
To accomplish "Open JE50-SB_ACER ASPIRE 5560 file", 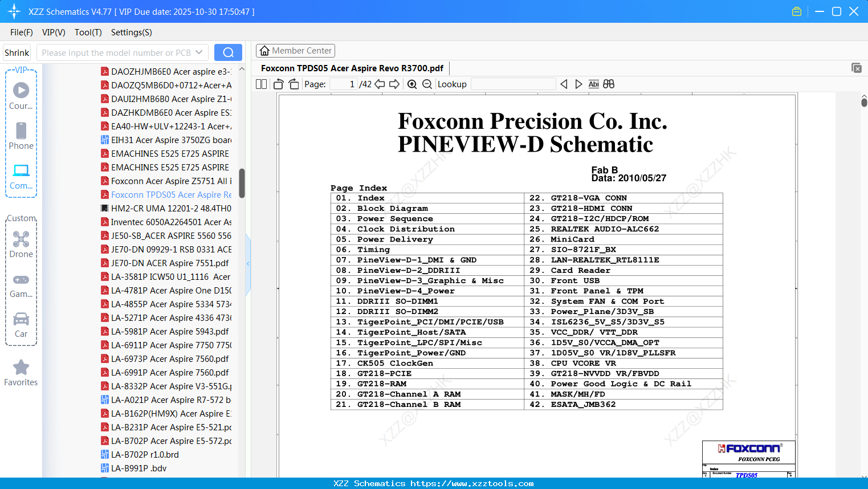I will coord(166,236).
